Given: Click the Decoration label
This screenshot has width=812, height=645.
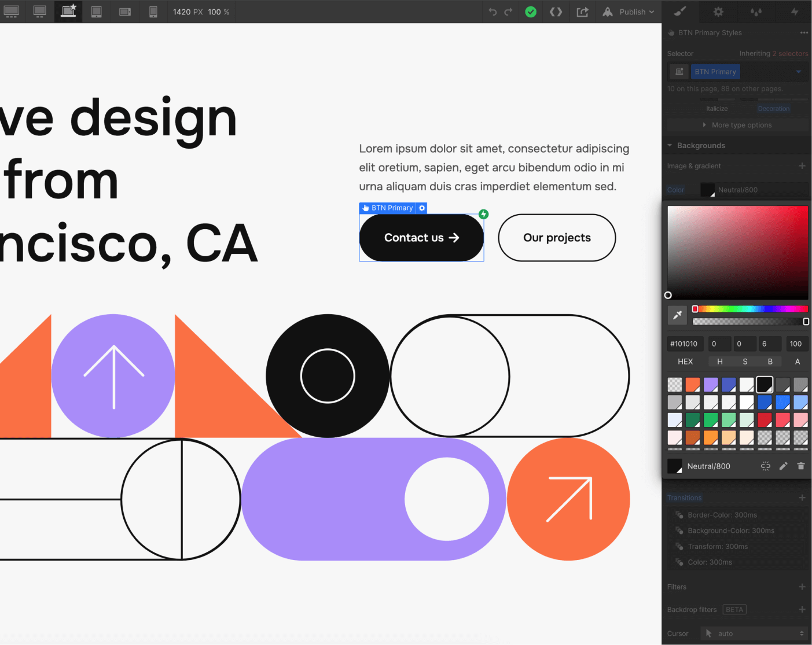Looking at the screenshot, I should [x=774, y=109].
